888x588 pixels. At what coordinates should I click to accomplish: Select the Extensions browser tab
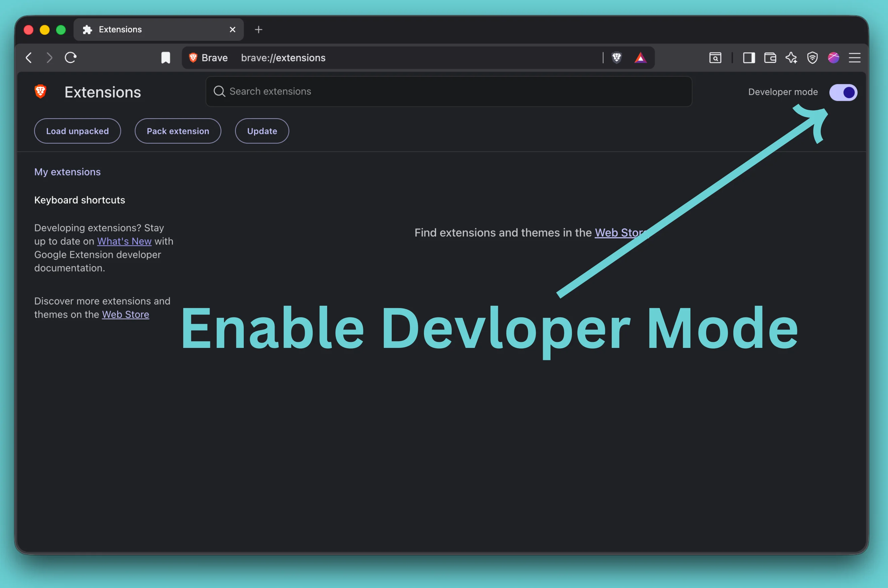point(158,29)
